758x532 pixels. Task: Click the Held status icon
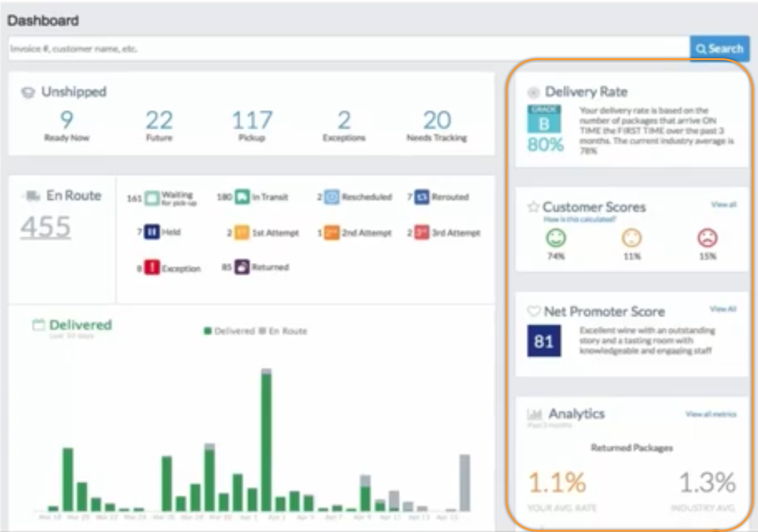(x=152, y=232)
